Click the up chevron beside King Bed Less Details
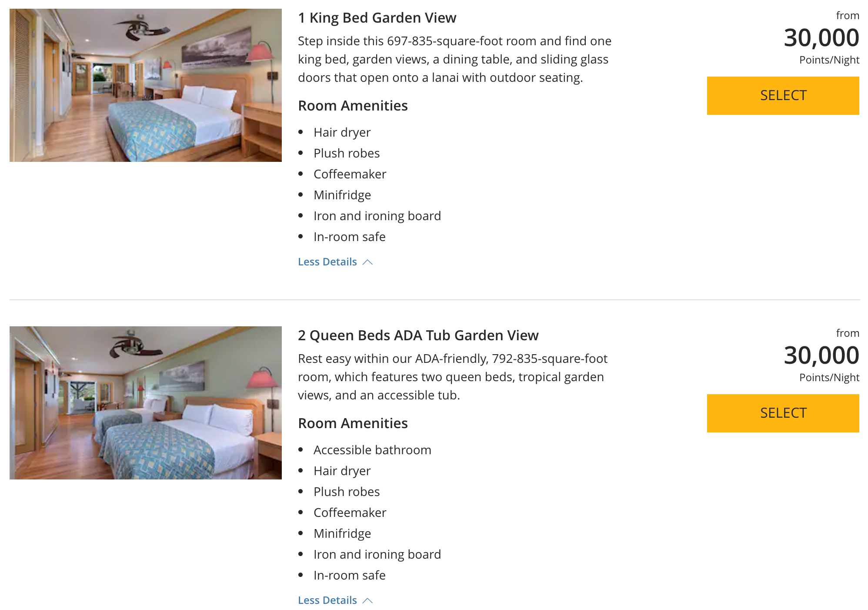868x610 pixels. click(368, 262)
